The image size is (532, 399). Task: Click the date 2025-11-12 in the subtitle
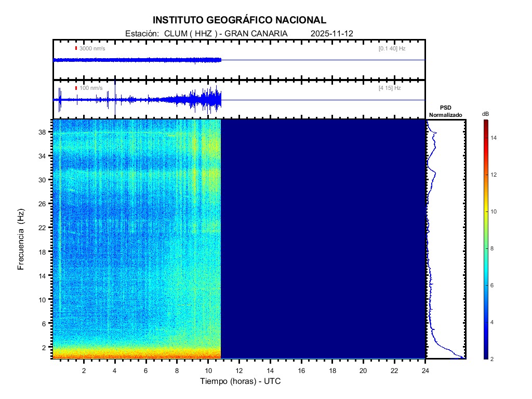point(332,34)
